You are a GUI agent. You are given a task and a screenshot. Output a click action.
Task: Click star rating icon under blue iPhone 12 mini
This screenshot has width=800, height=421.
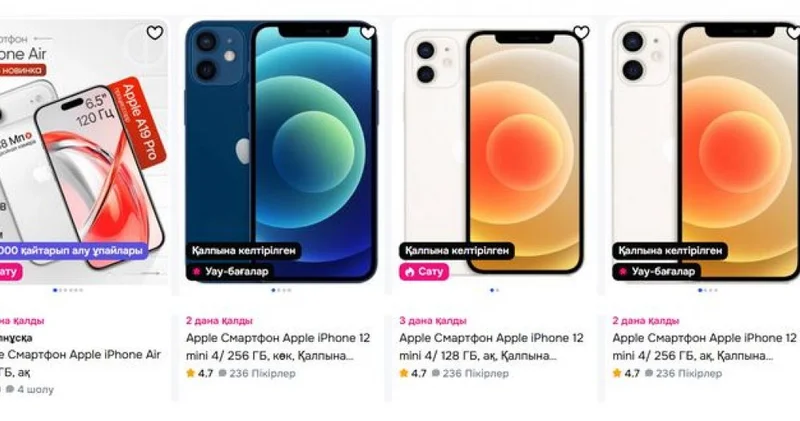(191, 373)
